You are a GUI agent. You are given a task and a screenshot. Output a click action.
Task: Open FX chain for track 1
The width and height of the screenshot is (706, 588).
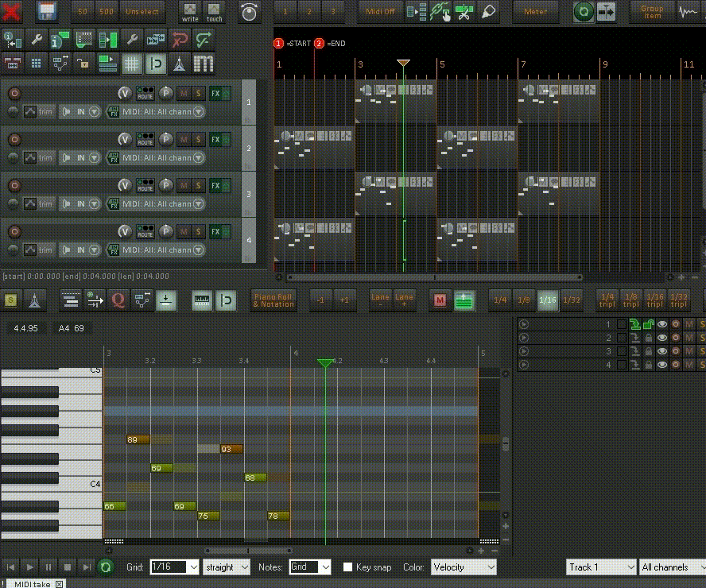(215, 94)
